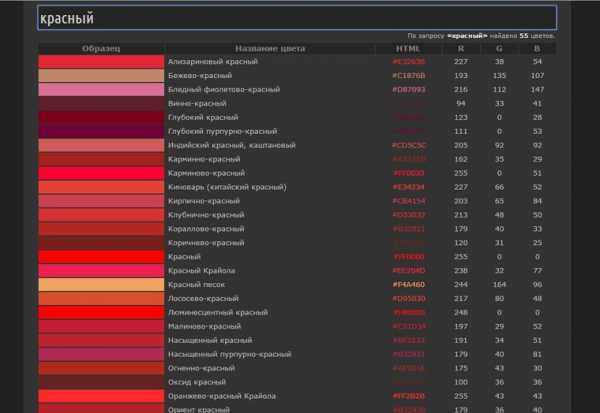Viewport: 600px width, 413px height.
Task: Pick the Бледный фиолетово-красный swatch
Action: click(101, 90)
